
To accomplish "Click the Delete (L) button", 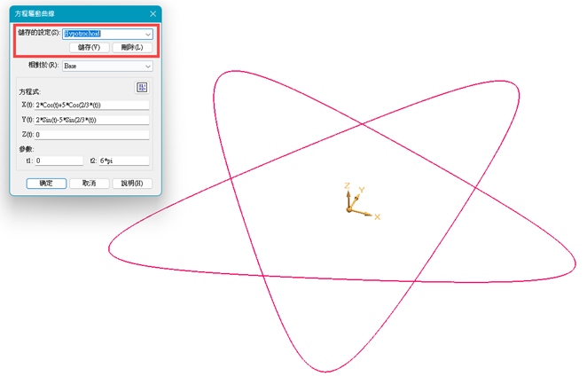I will point(132,48).
